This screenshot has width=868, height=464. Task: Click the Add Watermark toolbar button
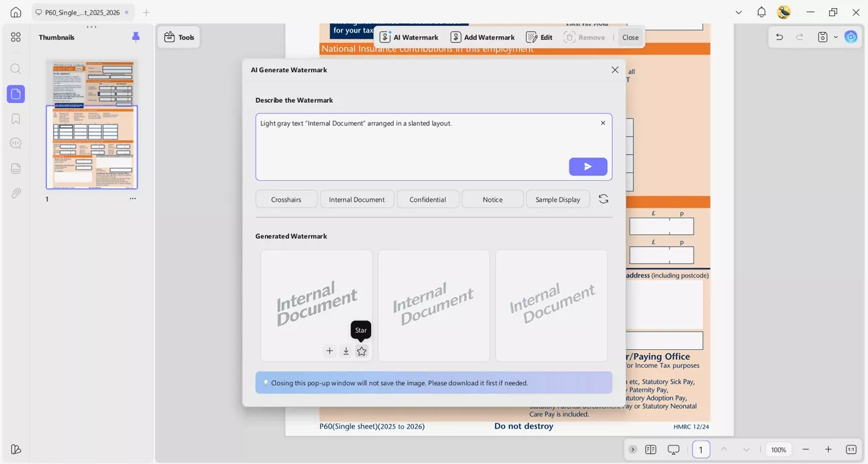pyautogui.click(x=482, y=37)
